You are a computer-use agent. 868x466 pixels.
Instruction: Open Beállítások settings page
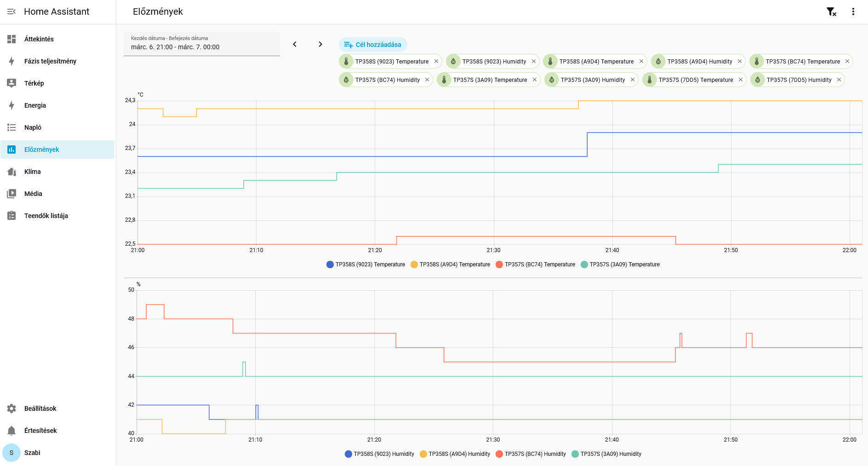(57, 408)
